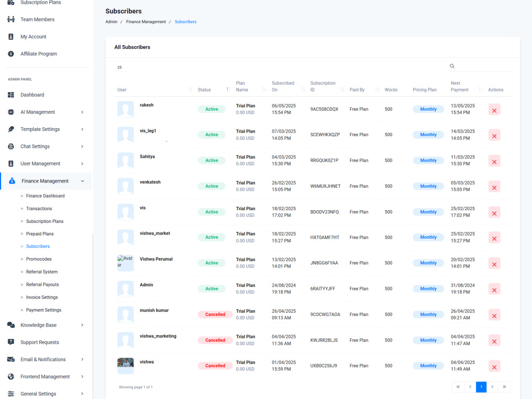Open Prepaid Plans submenu item
Screen dimensions: 532x399
tap(40, 234)
